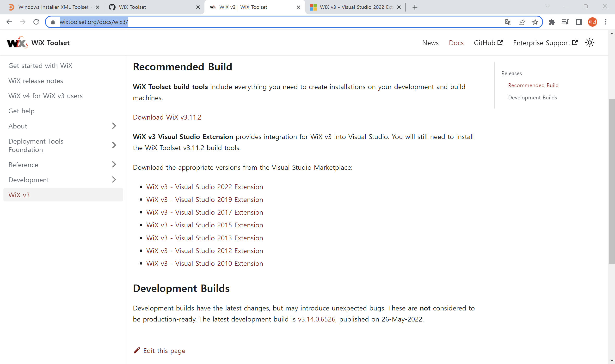Open Visual Studio 2022 Extension link

(x=204, y=187)
